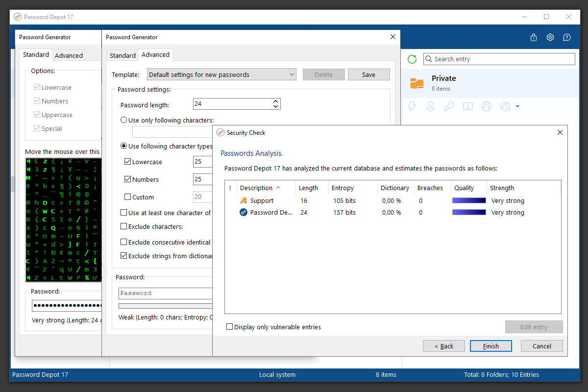This screenshot has width=588, height=392.
Task: Click the Delete template button
Action: click(x=323, y=74)
